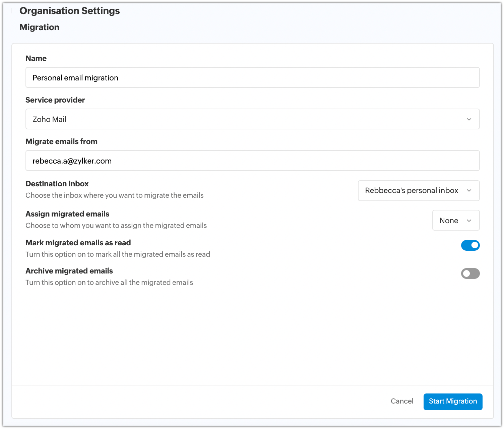The width and height of the screenshot is (504, 429).
Task: Click the Migrate emails from label
Action: pyautogui.click(x=61, y=141)
